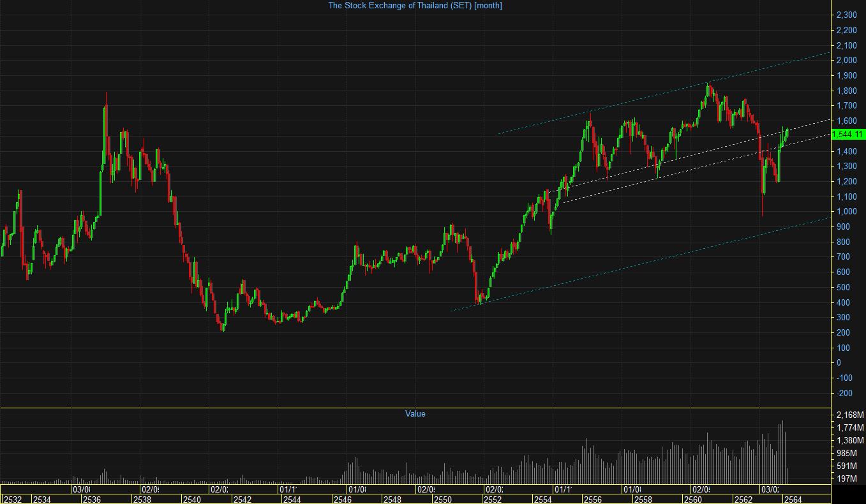This screenshot has height=504, width=866.
Task: Click the year 2544 on time axis
Action: [292, 500]
